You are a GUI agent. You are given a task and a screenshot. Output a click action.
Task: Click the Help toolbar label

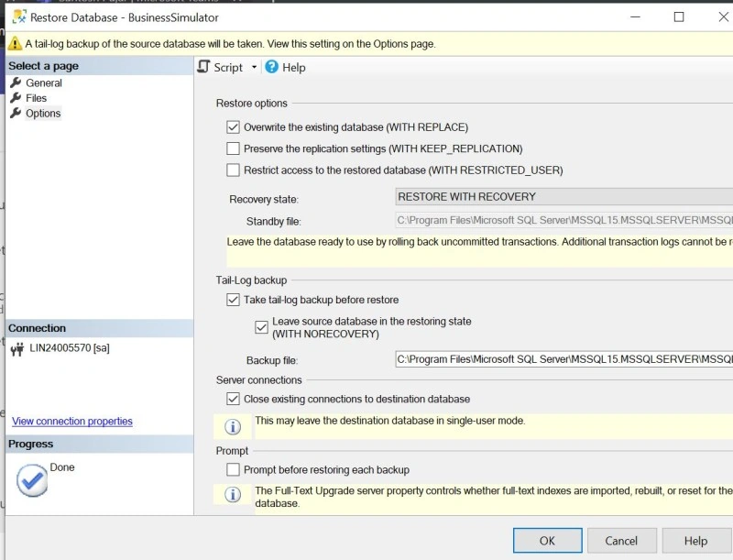(x=293, y=67)
